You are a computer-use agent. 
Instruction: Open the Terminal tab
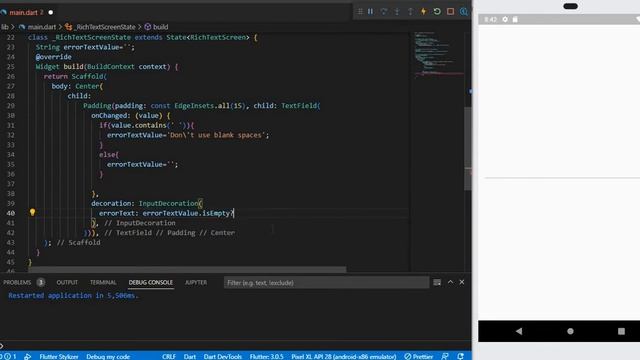pyautogui.click(x=103, y=282)
